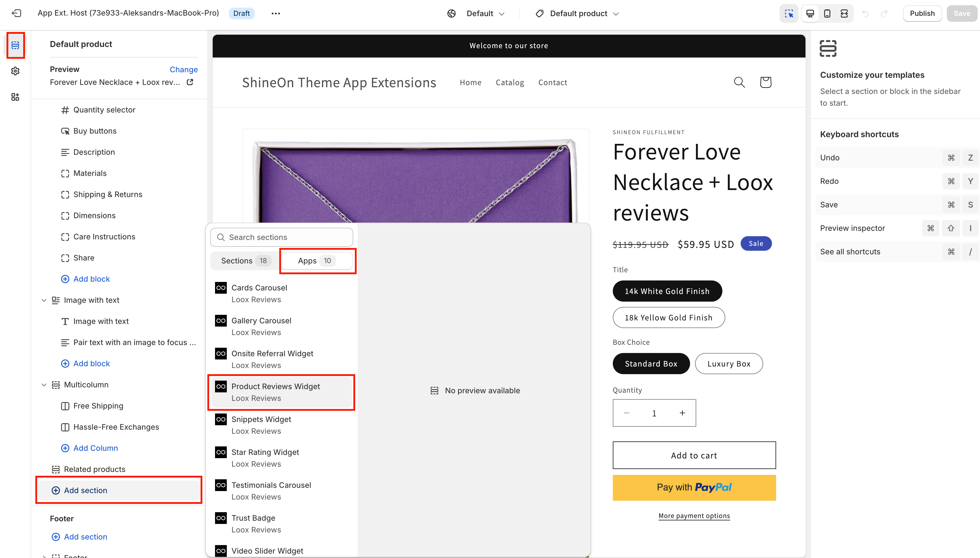
Task: Click Add section under Footer heading
Action: [85, 537]
